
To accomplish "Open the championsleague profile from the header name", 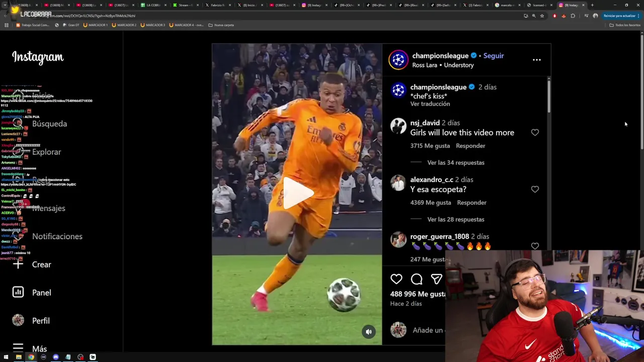I will tap(440, 56).
